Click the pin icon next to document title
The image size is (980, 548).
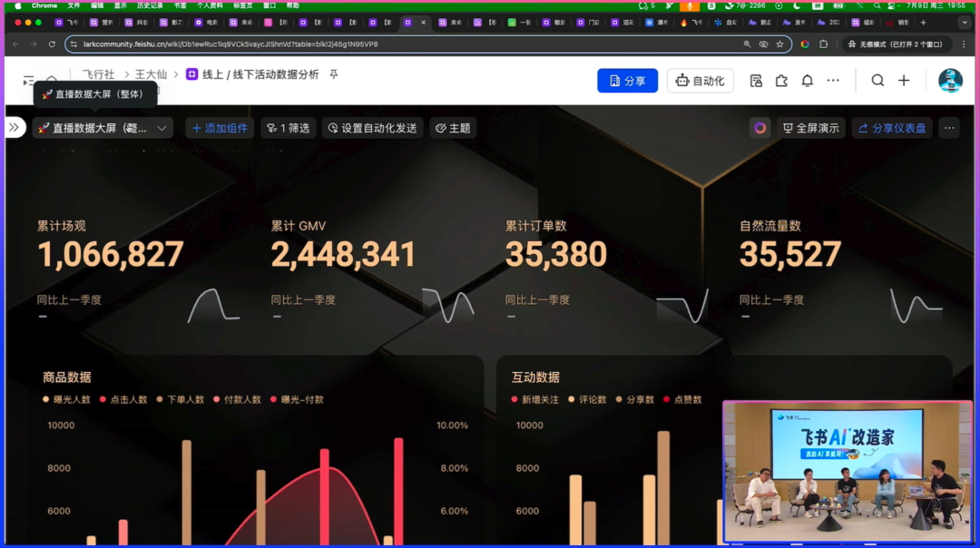click(x=334, y=74)
